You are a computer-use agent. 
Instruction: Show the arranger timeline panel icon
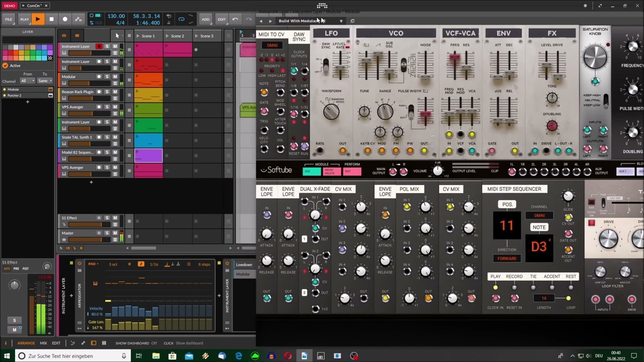tap(77, 36)
